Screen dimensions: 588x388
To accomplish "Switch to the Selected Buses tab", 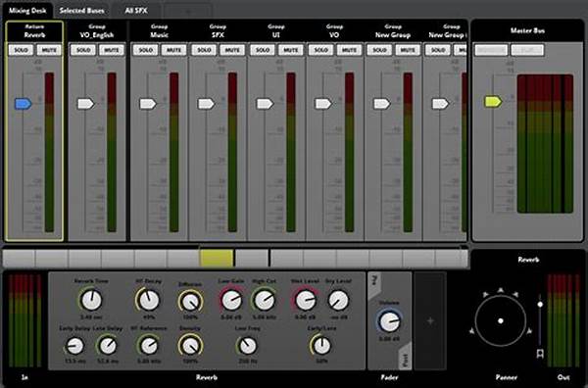I will coord(81,11).
